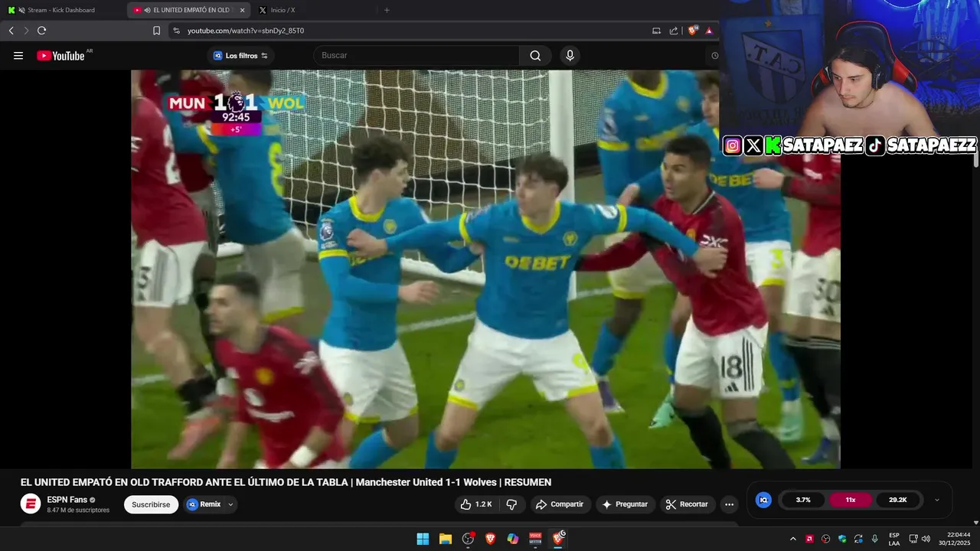980x551 pixels.
Task: Click picture-in-picture icon in address bar
Action: pyautogui.click(x=656, y=31)
